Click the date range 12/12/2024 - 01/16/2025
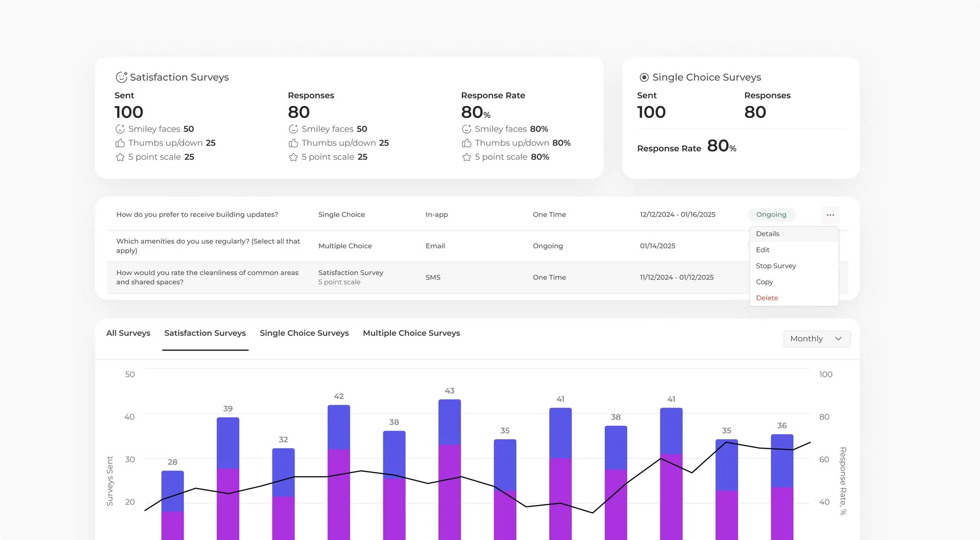 (x=678, y=214)
